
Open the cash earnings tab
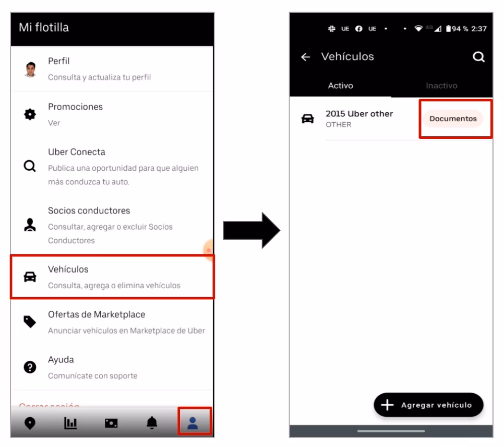pos(111,423)
